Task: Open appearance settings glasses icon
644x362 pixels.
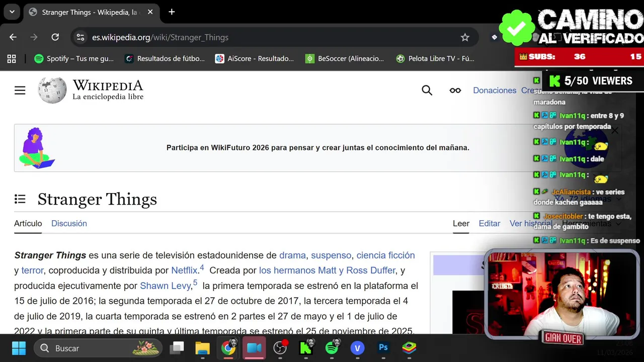Action: (455, 90)
